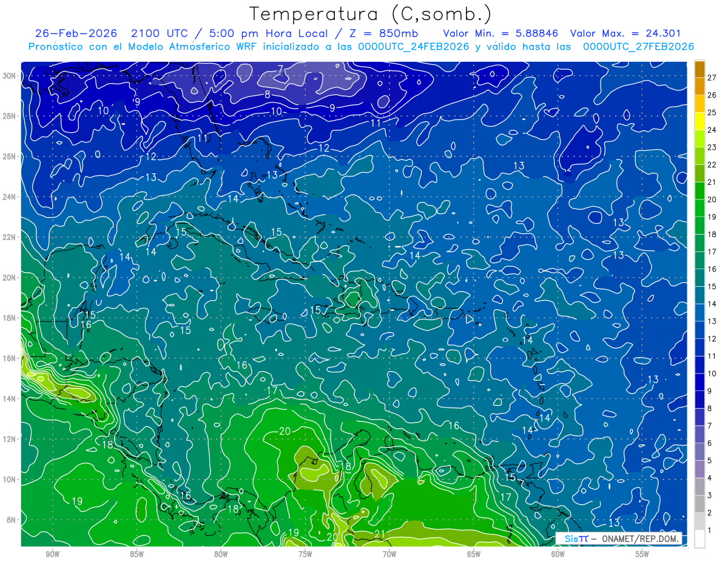728x562 pixels.
Task: Click the legend swatch between 9 and 10
Action: [699, 382]
